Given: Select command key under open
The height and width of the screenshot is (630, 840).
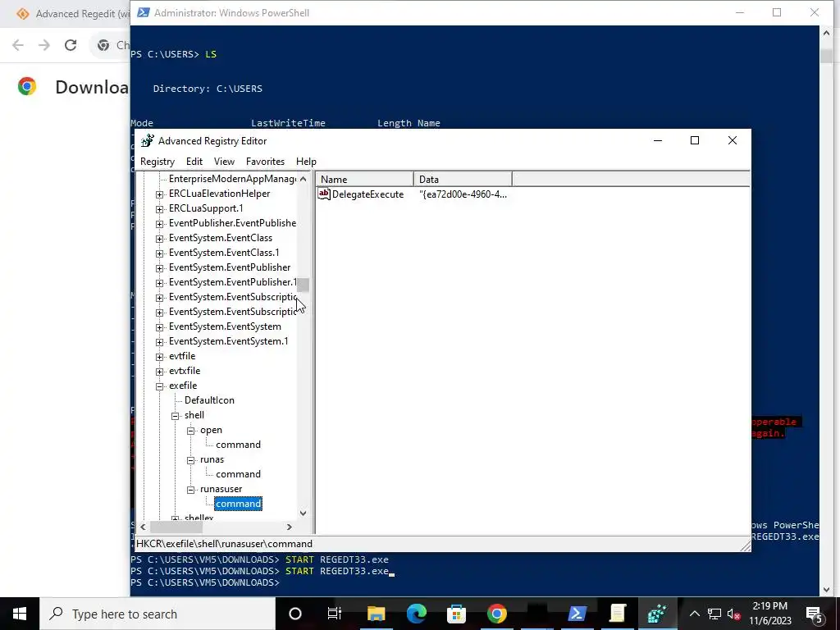Looking at the screenshot, I should [238, 445].
